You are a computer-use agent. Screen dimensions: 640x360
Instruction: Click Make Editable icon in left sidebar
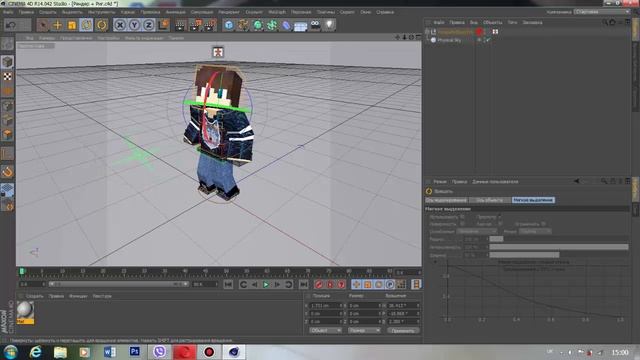[7, 43]
